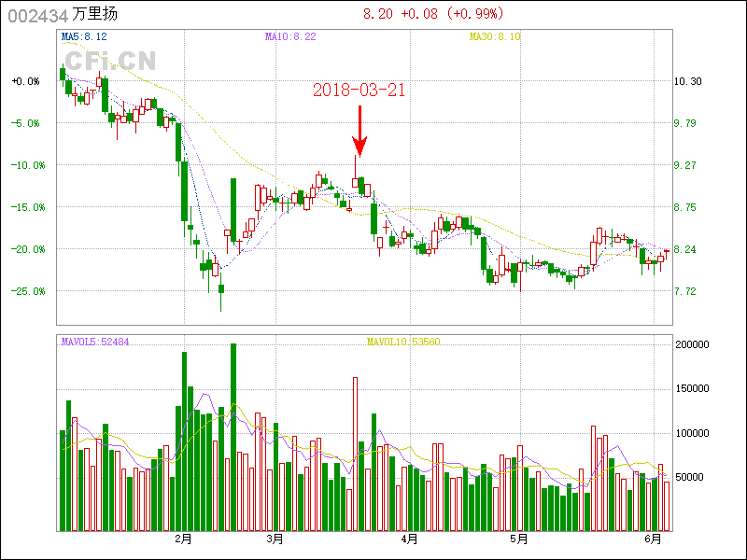Click the MAVOL5:52484 volume indicator
The width and height of the screenshot is (747, 560).
(95, 342)
